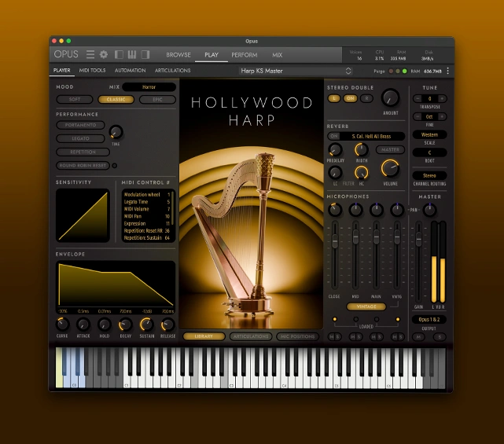This screenshot has height=444, width=504.
Task: Click the Performance Time knob
Action: tap(116, 132)
